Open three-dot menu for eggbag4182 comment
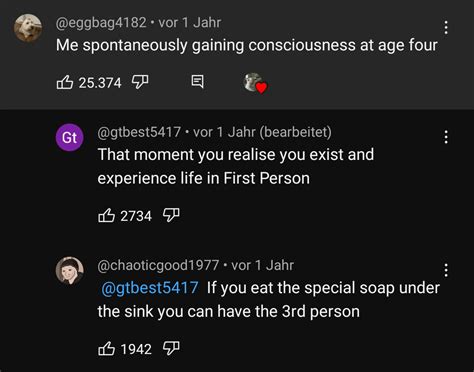The width and height of the screenshot is (474, 372). [446, 27]
